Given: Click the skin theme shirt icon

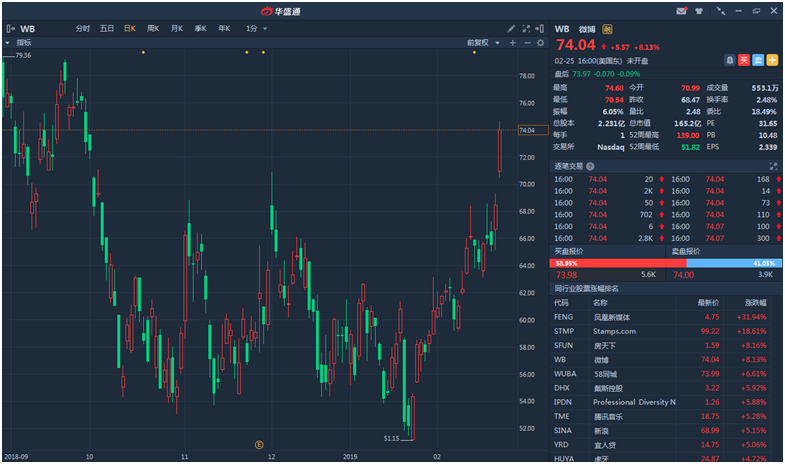Looking at the screenshot, I should tap(698, 10).
